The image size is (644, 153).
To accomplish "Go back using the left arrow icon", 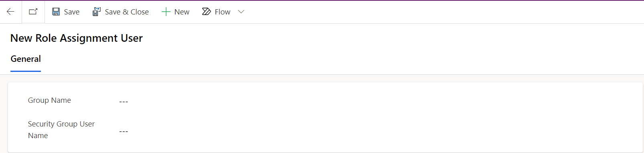I will [x=10, y=12].
